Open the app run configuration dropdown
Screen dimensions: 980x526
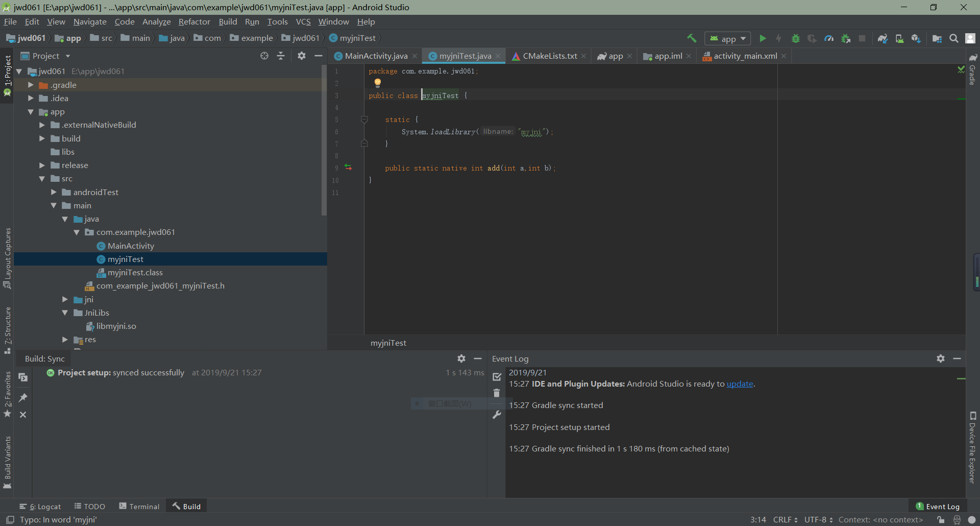(728, 39)
